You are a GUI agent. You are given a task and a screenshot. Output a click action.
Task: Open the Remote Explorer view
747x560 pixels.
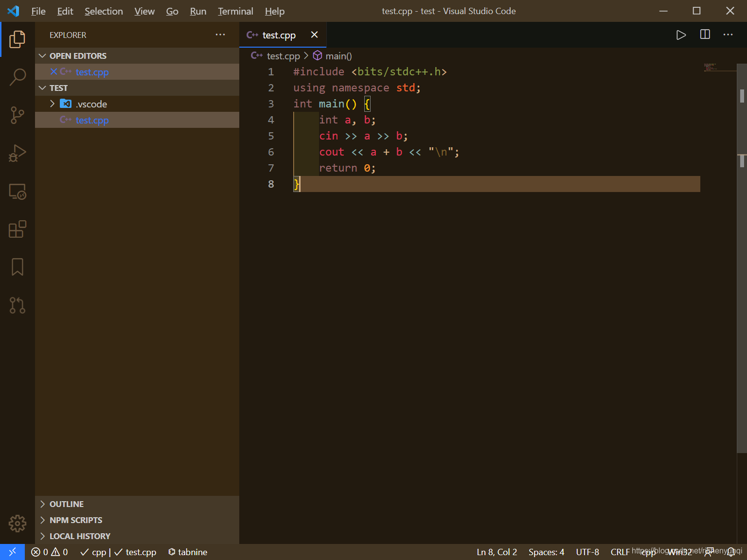18,192
